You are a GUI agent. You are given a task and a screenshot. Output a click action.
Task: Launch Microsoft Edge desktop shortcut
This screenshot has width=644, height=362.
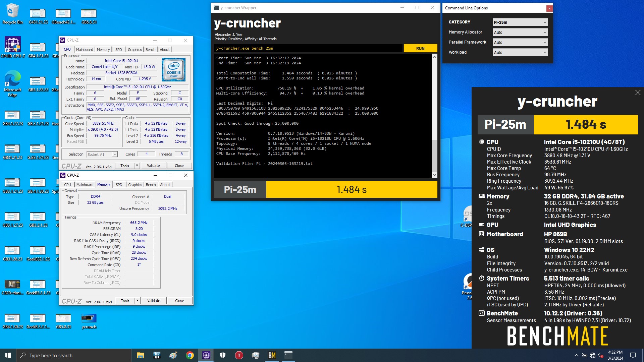(13, 83)
